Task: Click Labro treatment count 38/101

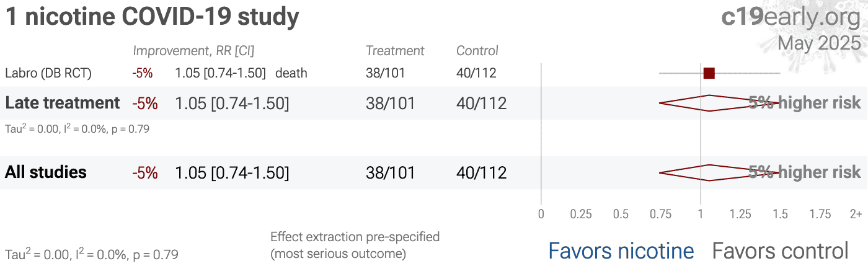Action: click(386, 73)
